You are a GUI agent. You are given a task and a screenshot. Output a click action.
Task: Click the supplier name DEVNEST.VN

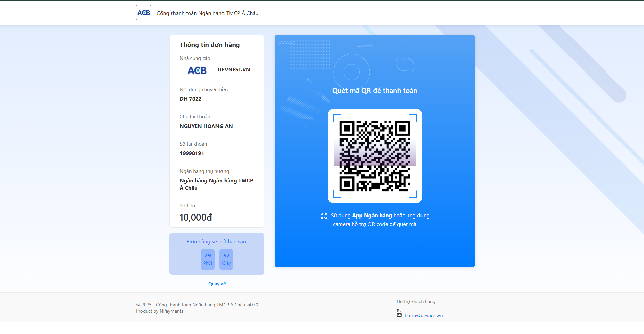[x=234, y=69]
